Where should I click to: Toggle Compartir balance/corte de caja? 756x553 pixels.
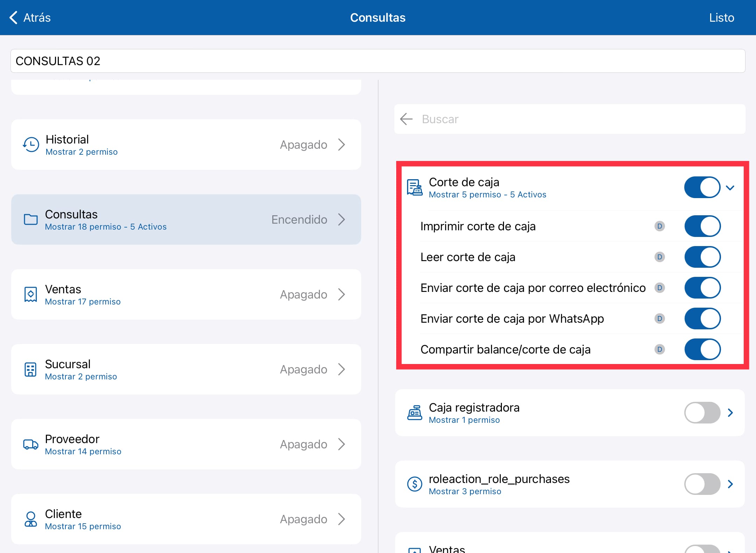pyautogui.click(x=702, y=349)
